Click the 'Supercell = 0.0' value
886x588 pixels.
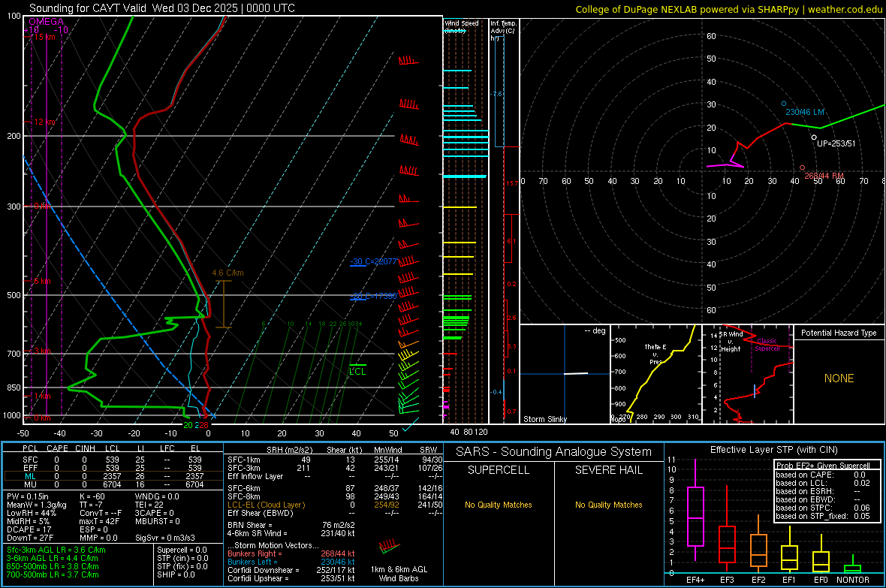coord(182,550)
